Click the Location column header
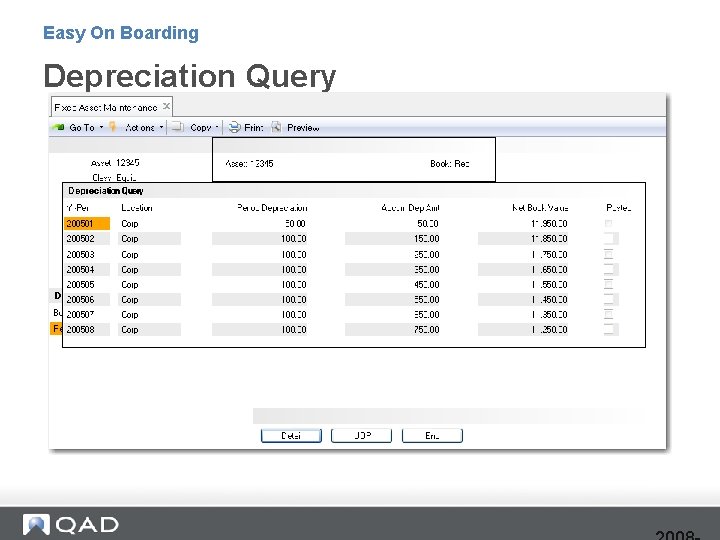Viewport: 720px width, 540px height. point(137,208)
